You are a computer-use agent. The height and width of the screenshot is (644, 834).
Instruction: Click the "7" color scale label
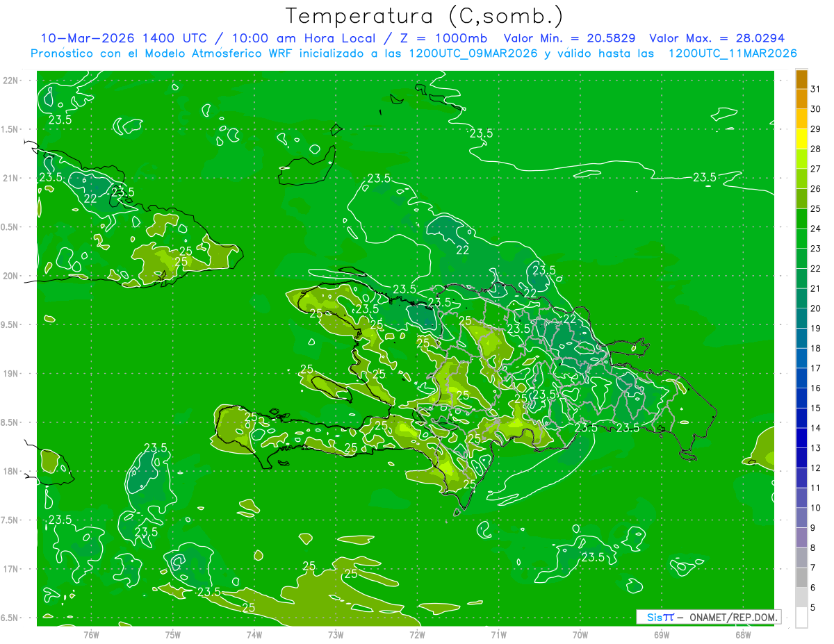click(x=813, y=568)
